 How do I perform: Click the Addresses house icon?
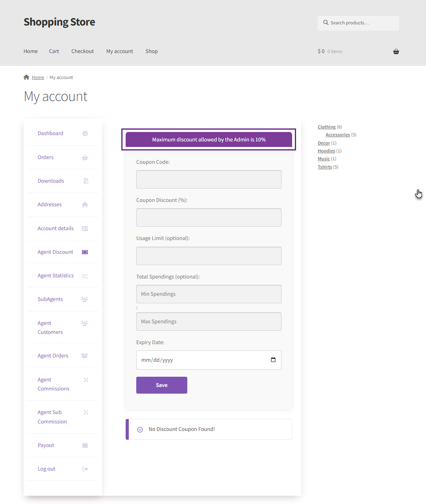[x=85, y=205]
